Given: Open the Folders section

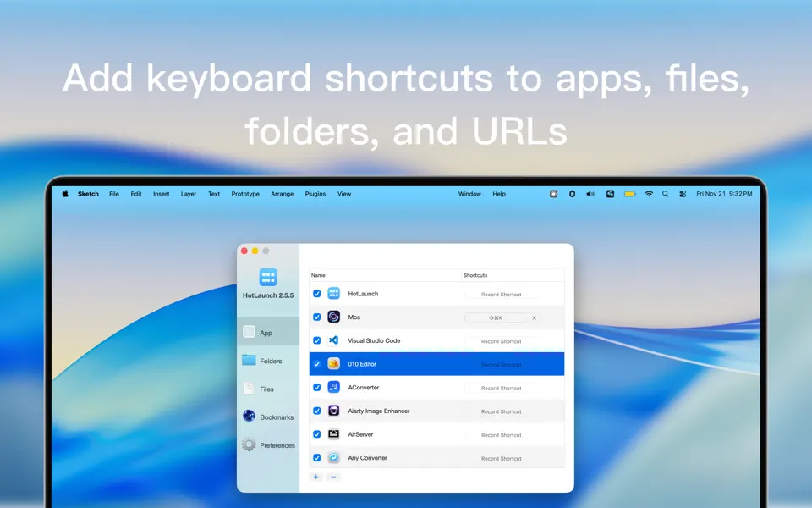Looking at the screenshot, I should [x=249, y=360].
